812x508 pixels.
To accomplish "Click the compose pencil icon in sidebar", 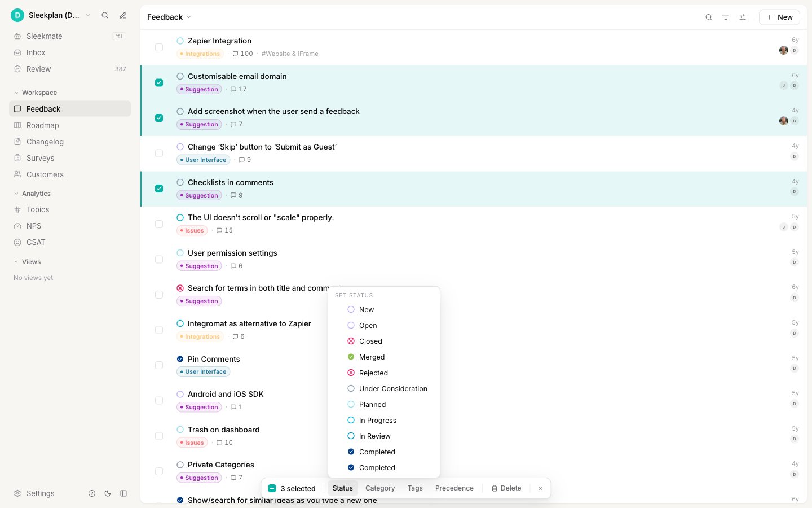I will pos(123,16).
